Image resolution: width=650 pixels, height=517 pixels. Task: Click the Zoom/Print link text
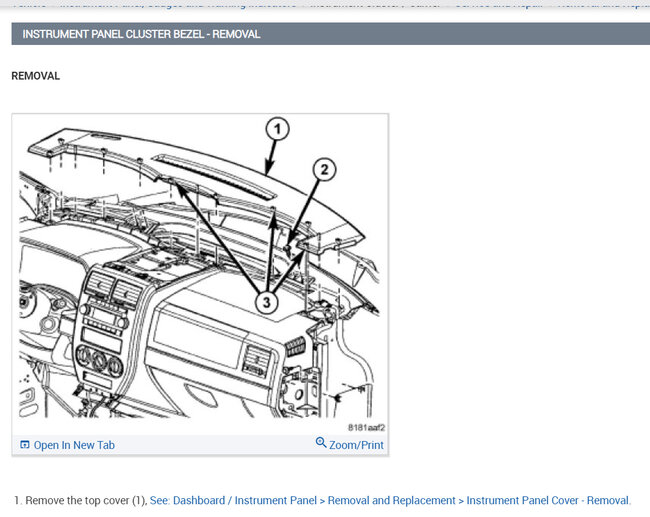point(356,445)
